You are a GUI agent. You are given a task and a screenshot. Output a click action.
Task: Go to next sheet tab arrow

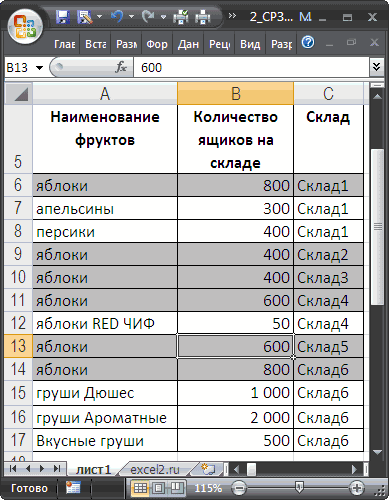(x=42, y=469)
